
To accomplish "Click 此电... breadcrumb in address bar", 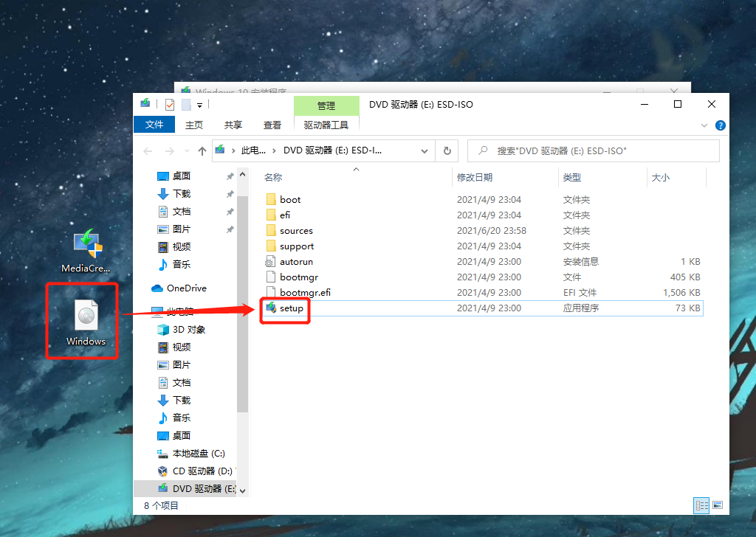I will click(253, 150).
